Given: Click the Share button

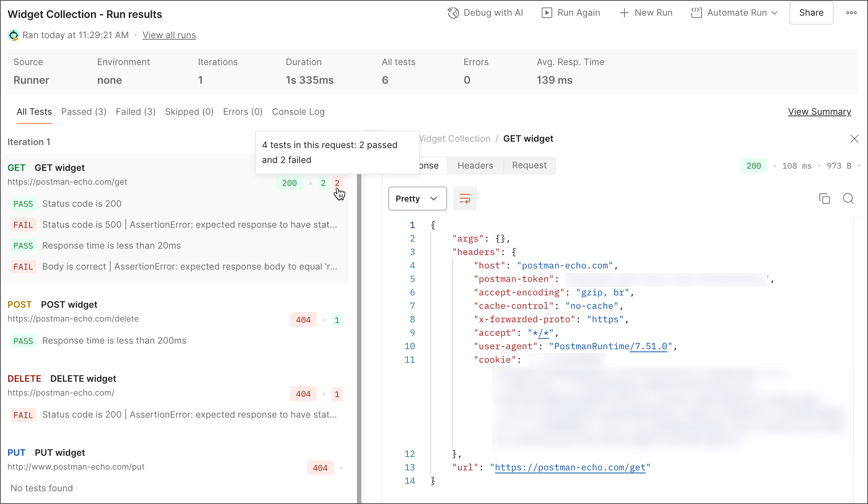Looking at the screenshot, I should (811, 13).
